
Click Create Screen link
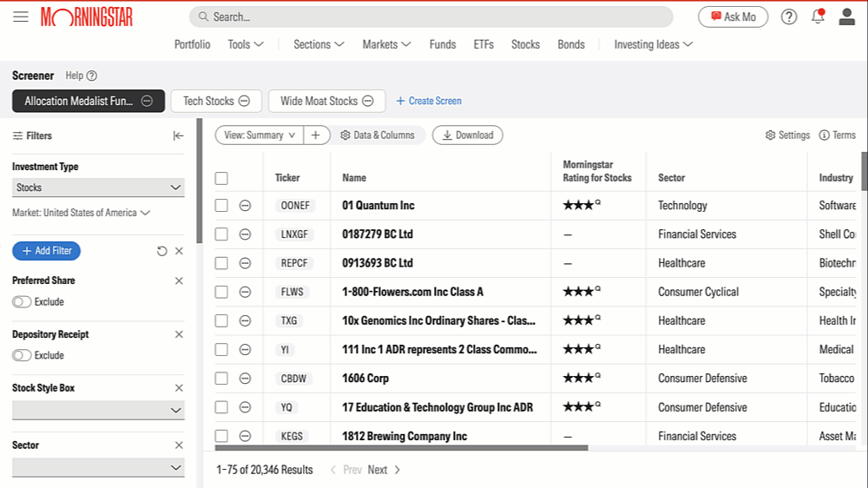429,101
